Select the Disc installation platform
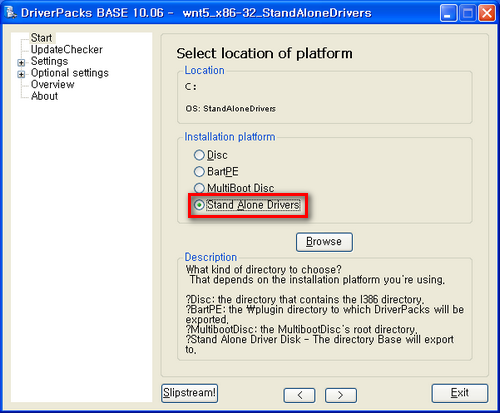 click(x=210, y=155)
